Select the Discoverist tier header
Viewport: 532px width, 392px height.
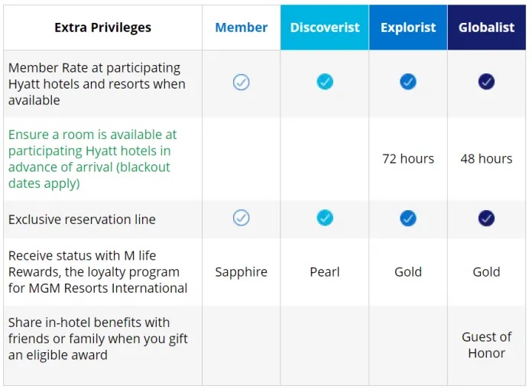tap(325, 28)
